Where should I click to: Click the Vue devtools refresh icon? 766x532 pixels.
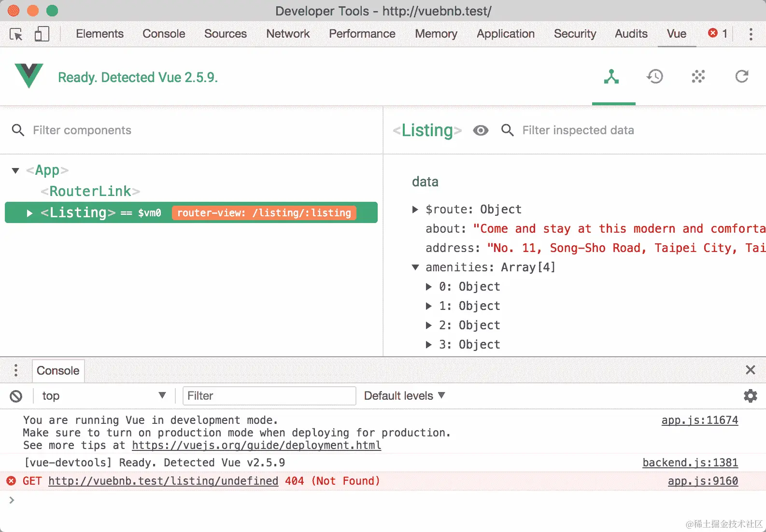click(x=742, y=76)
